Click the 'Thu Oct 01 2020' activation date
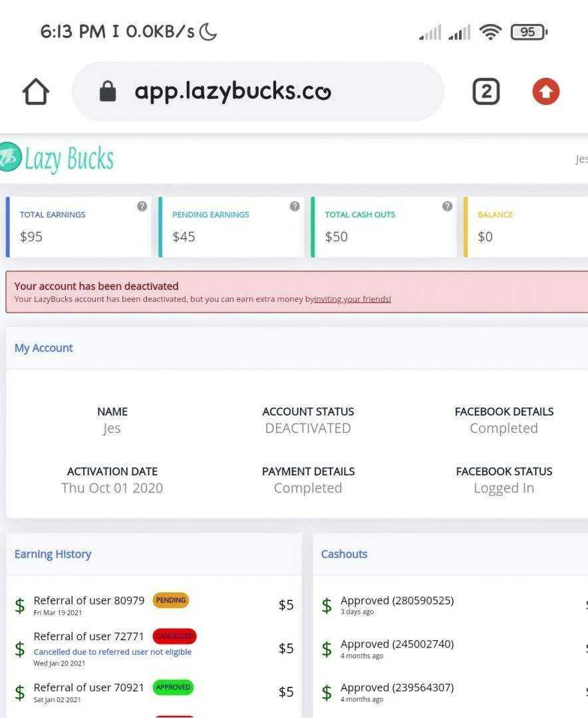 tap(112, 488)
